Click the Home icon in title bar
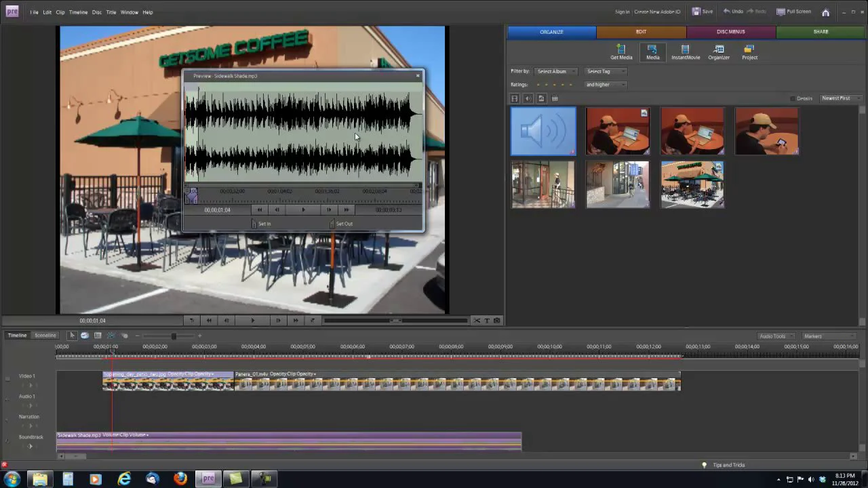 pyautogui.click(x=825, y=12)
